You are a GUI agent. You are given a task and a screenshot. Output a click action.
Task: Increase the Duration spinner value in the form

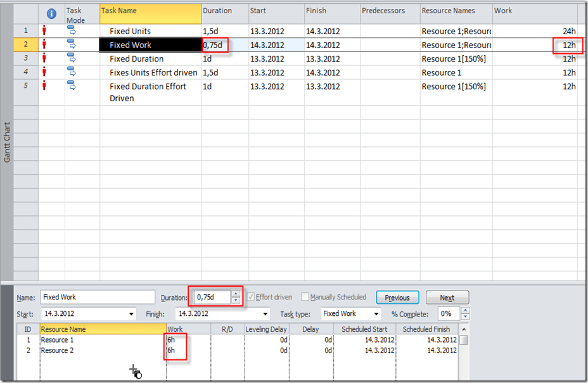(x=236, y=294)
